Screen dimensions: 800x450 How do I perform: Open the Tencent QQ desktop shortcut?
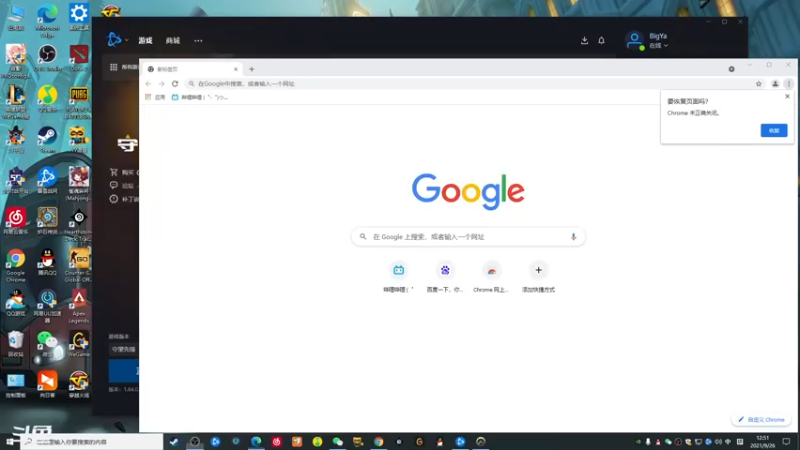(47, 262)
